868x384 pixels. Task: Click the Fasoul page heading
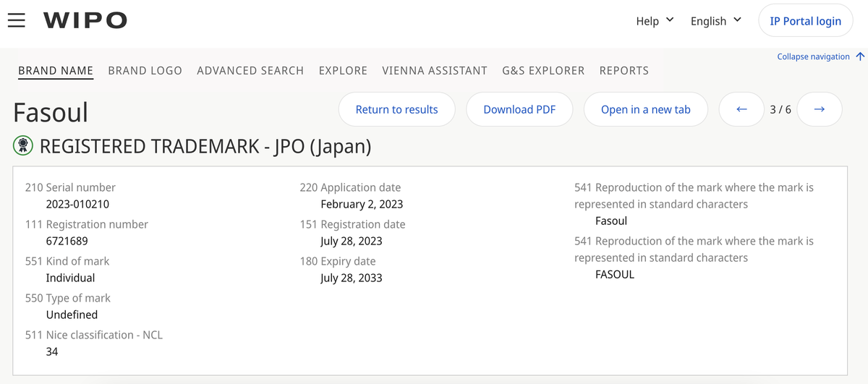51,112
